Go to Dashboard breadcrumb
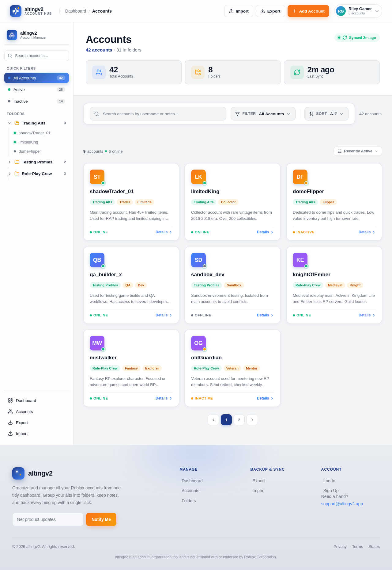392x570 pixels. 76,11
